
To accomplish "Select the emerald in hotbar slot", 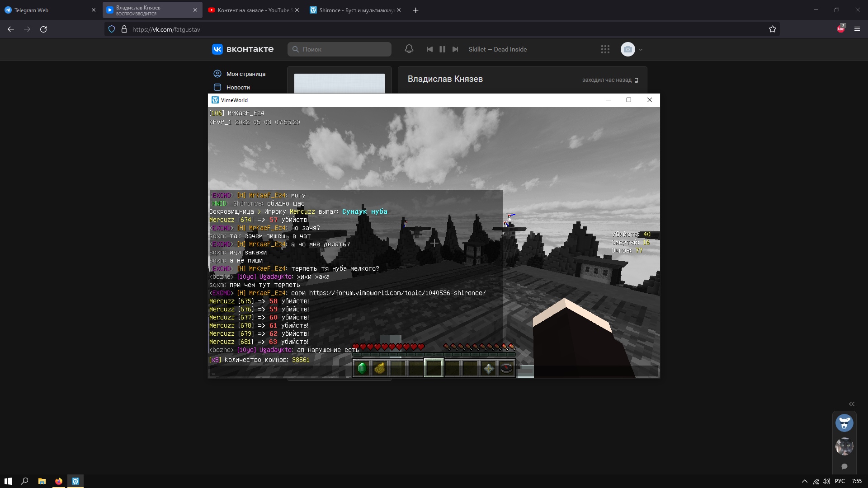I will click(x=362, y=368).
